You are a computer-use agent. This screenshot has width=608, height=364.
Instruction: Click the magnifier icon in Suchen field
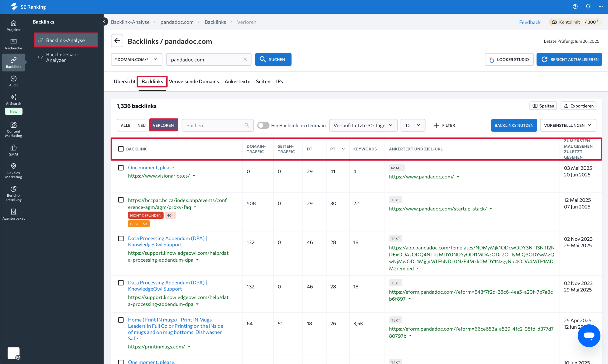tap(247, 125)
